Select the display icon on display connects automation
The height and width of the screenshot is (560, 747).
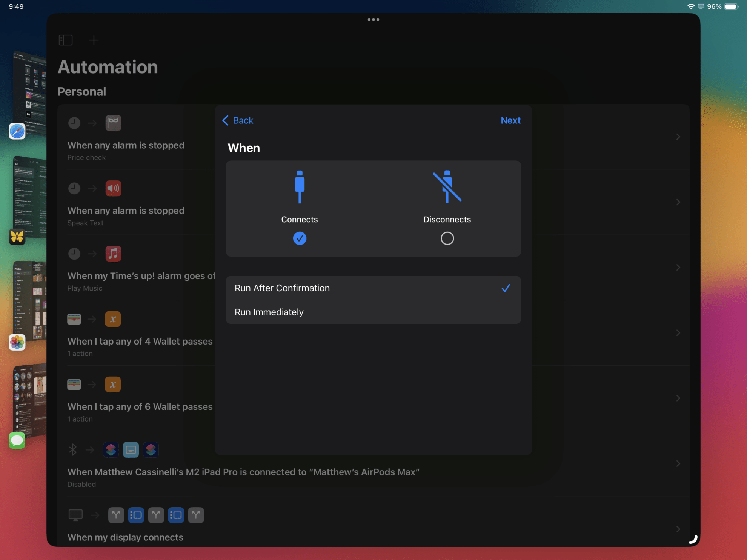75,514
